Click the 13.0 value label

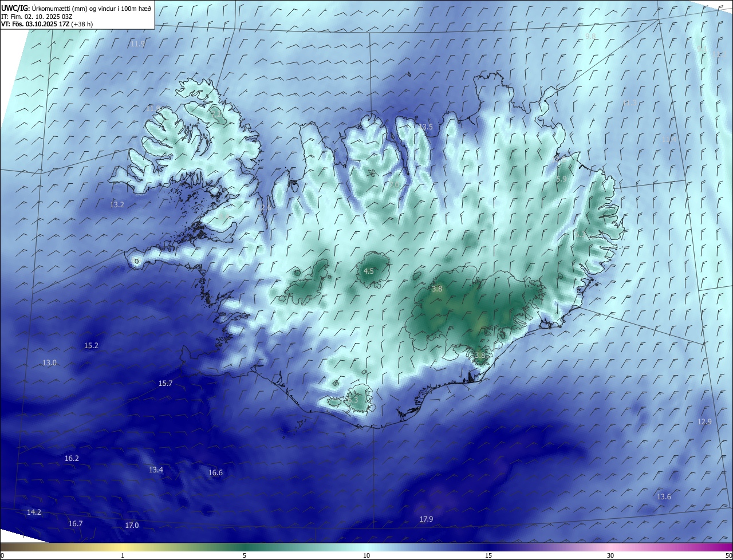click(49, 363)
